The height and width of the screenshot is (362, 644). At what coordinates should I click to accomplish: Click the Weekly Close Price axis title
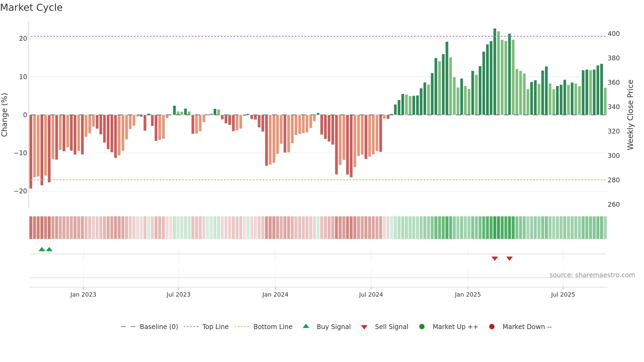630,115
